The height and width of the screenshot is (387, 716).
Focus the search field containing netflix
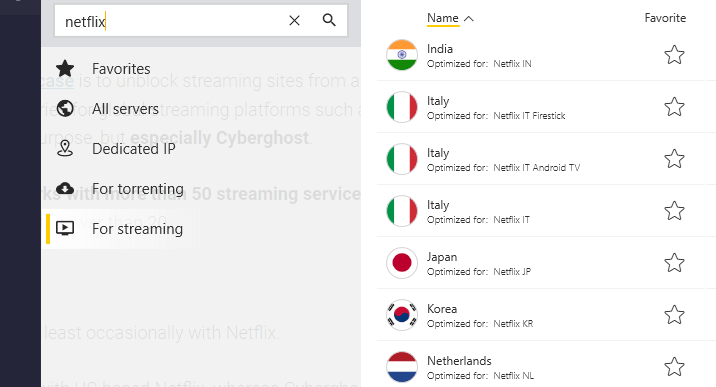pos(201,21)
